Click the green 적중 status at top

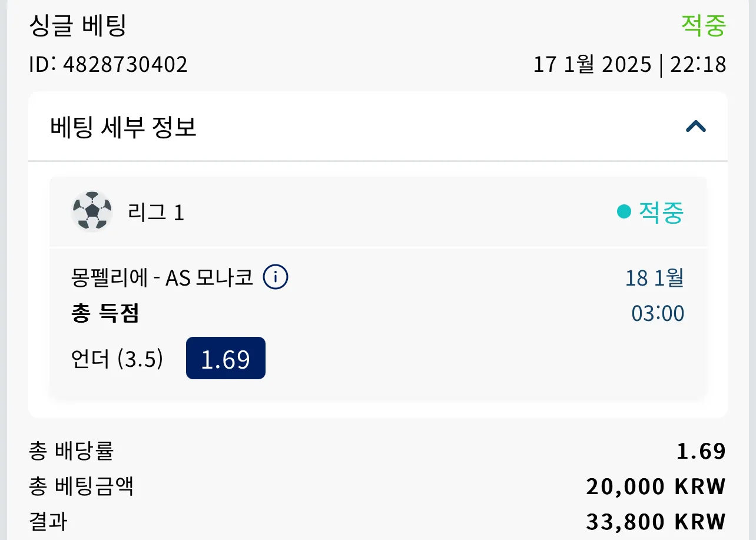click(704, 25)
